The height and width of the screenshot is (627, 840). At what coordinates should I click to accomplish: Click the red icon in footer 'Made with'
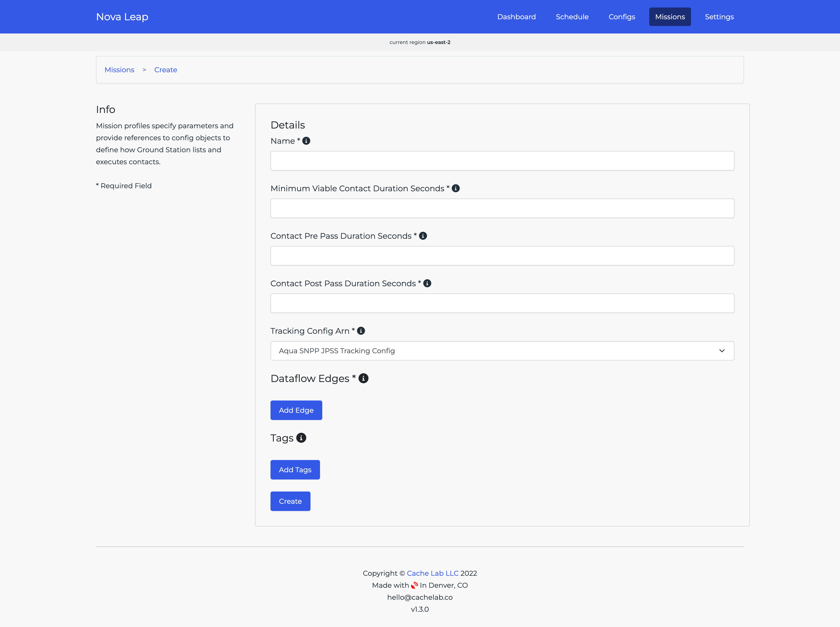pos(414,585)
